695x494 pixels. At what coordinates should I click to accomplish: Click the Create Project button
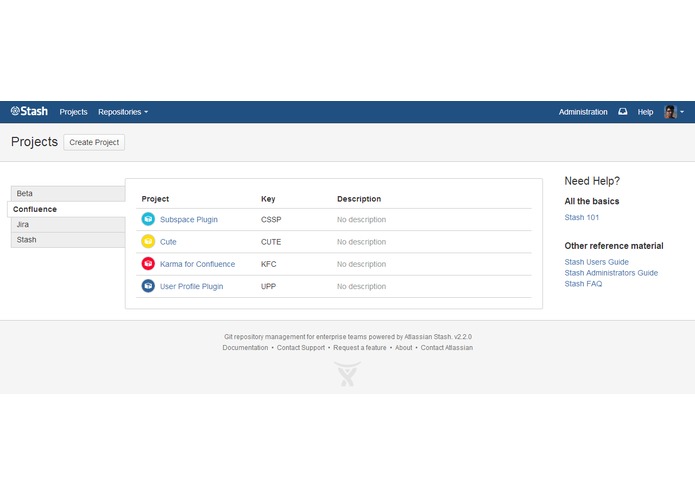(x=94, y=142)
